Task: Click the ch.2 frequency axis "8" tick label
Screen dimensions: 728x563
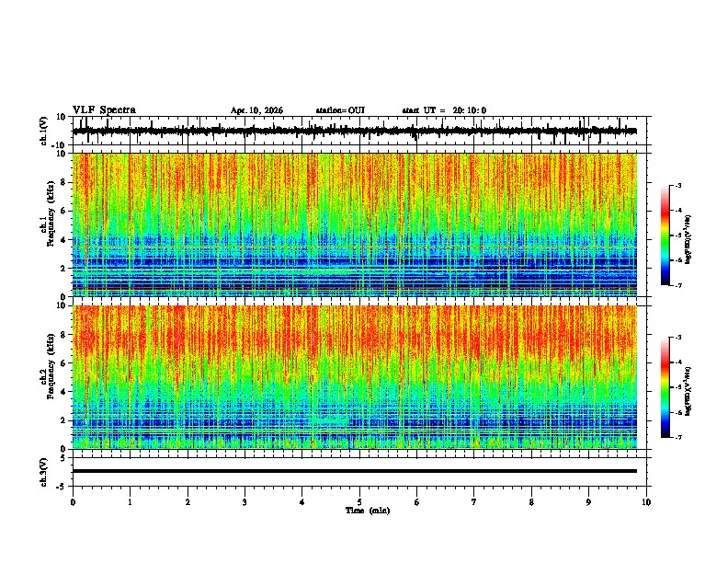Action: (63, 335)
